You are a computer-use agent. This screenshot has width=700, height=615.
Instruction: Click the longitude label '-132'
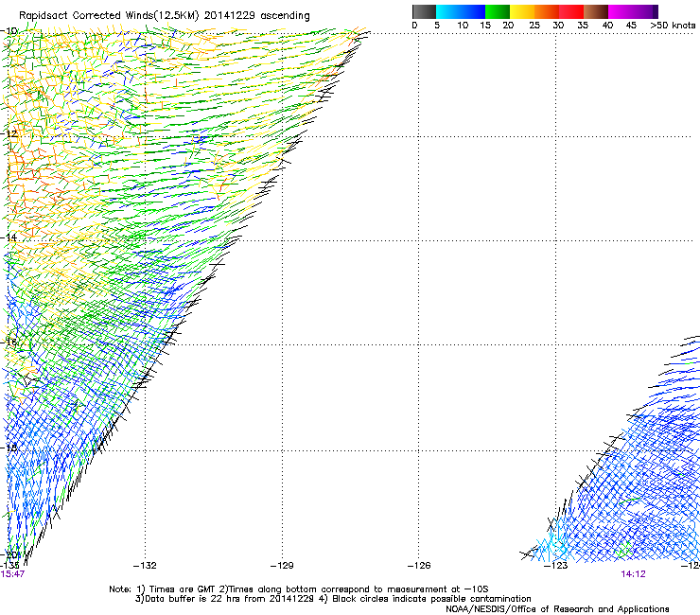[x=145, y=566]
